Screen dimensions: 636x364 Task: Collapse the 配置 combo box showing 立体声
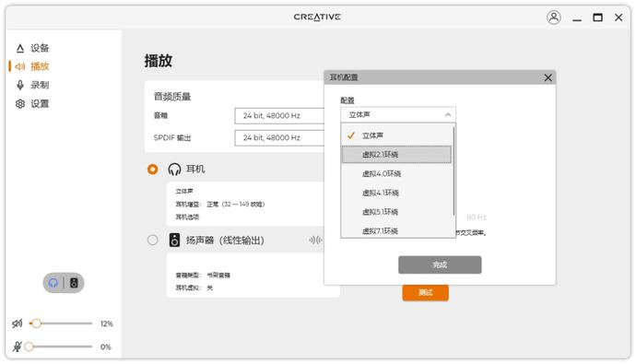pos(398,114)
